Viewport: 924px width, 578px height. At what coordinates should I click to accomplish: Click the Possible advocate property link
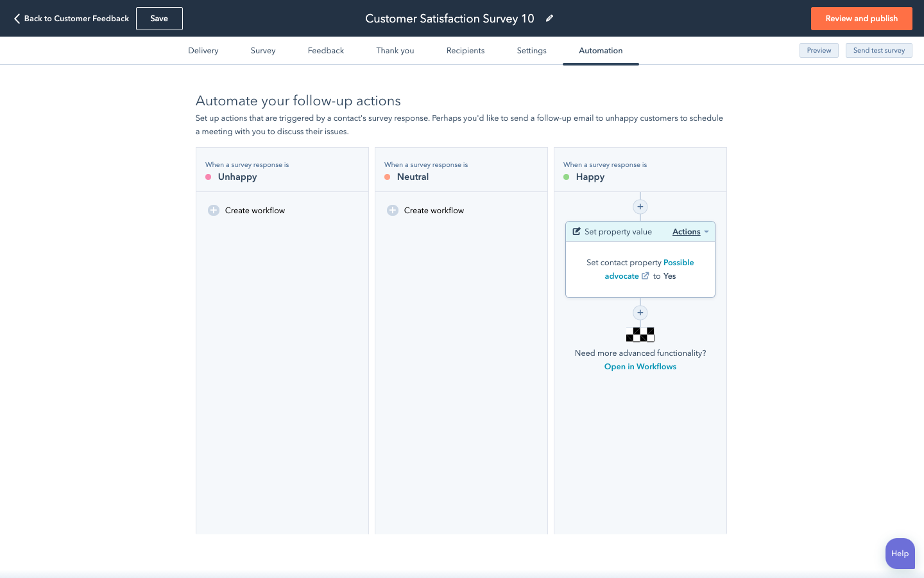(649, 269)
